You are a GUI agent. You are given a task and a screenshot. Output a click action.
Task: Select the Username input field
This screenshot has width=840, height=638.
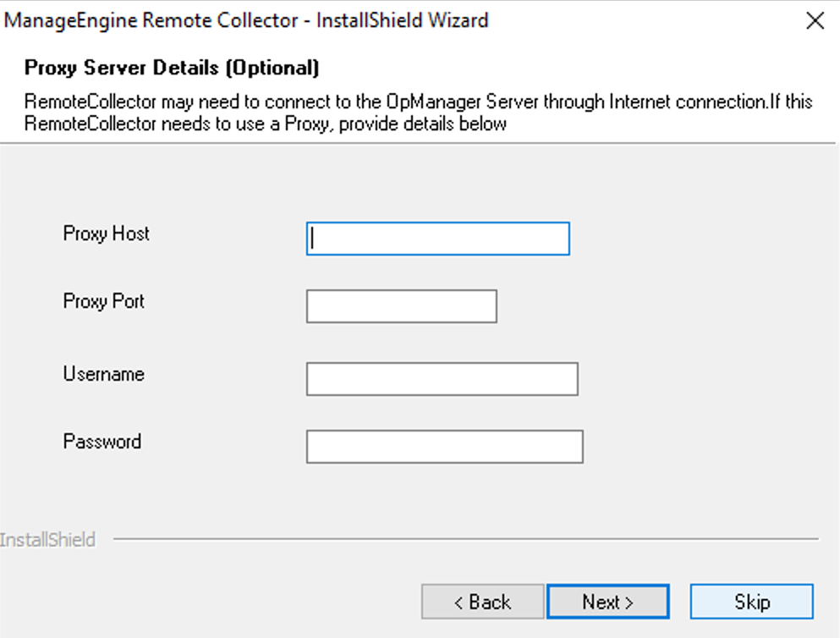pos(442,379)
